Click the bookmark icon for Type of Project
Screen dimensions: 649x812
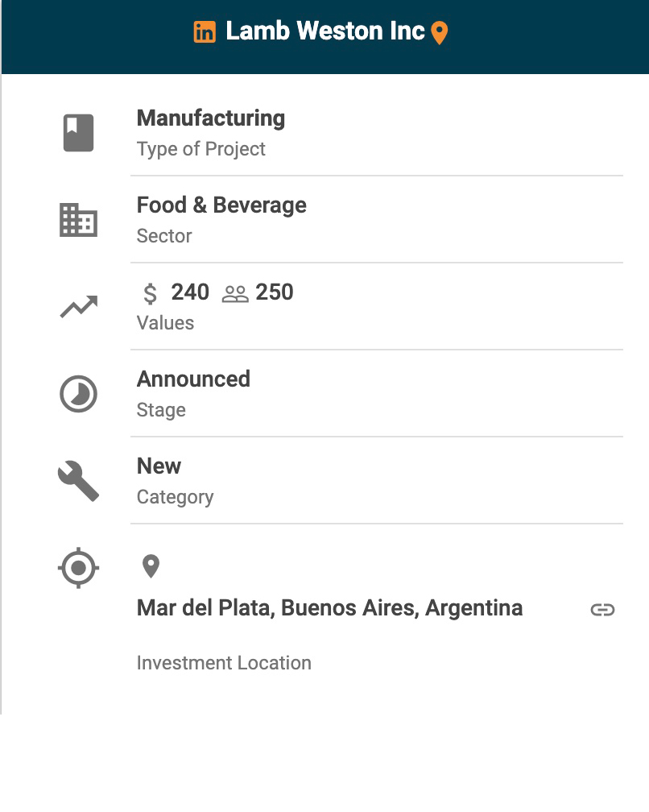click(x=79, y=133)
